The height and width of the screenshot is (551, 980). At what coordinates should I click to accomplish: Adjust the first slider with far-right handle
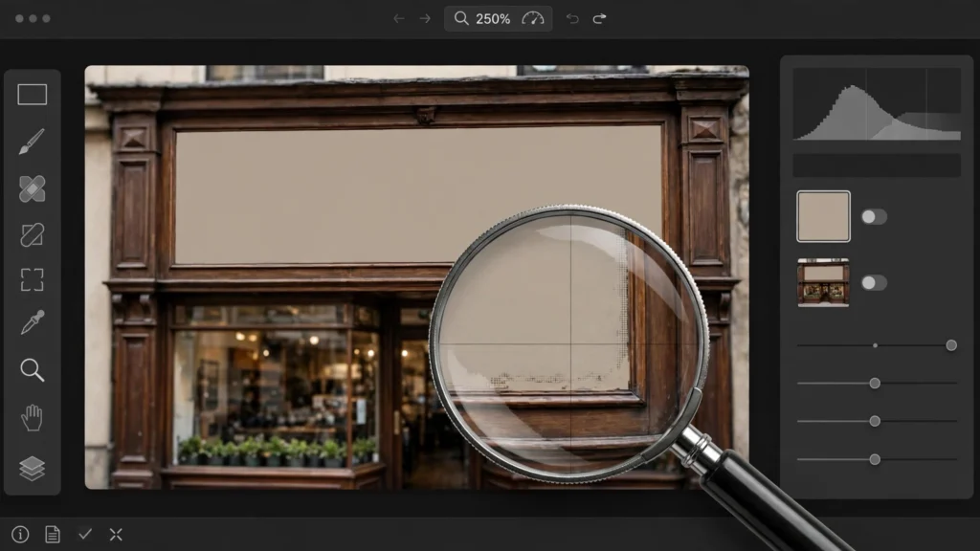click(x=951, y=344)
